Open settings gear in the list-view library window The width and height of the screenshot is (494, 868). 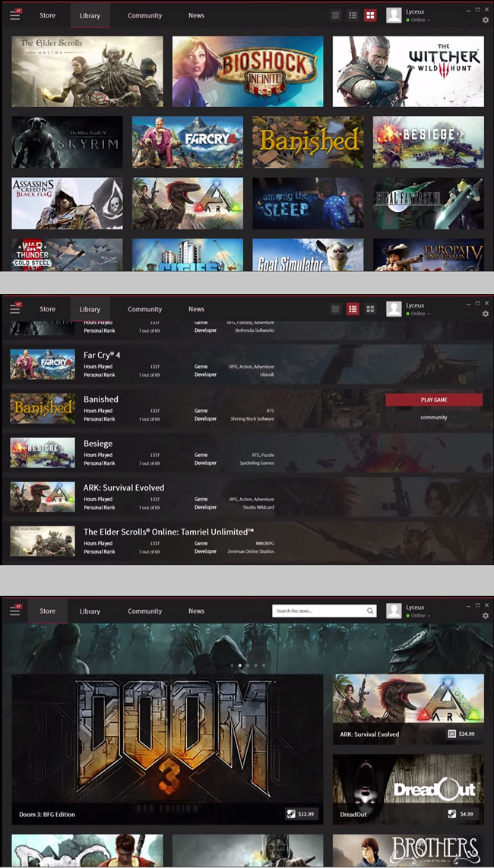point(486,314)
